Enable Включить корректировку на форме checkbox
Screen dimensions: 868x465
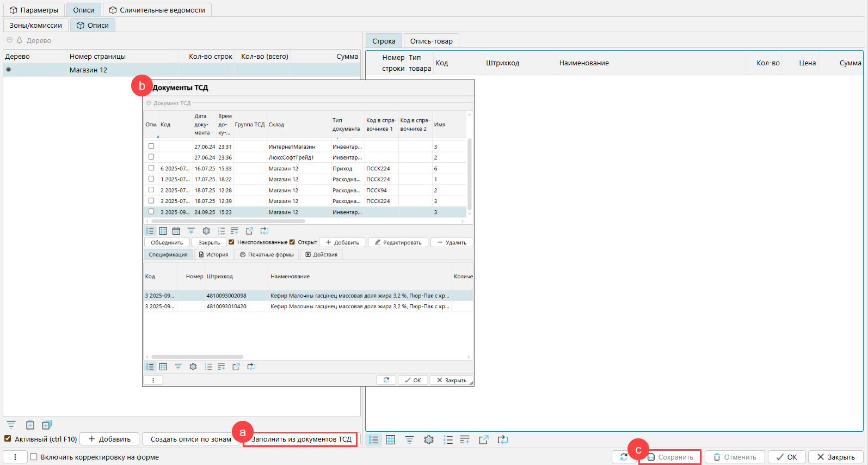coord(34,457)
